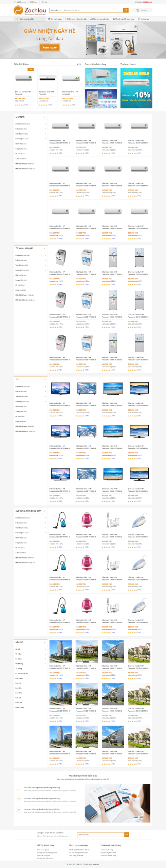Open Khách hàng thân thiết footer link

click(108, 852)
